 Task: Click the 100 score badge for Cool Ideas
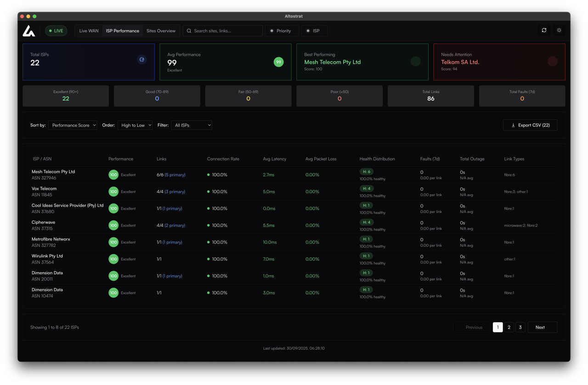pyautogui.click(x=113, y=209)
